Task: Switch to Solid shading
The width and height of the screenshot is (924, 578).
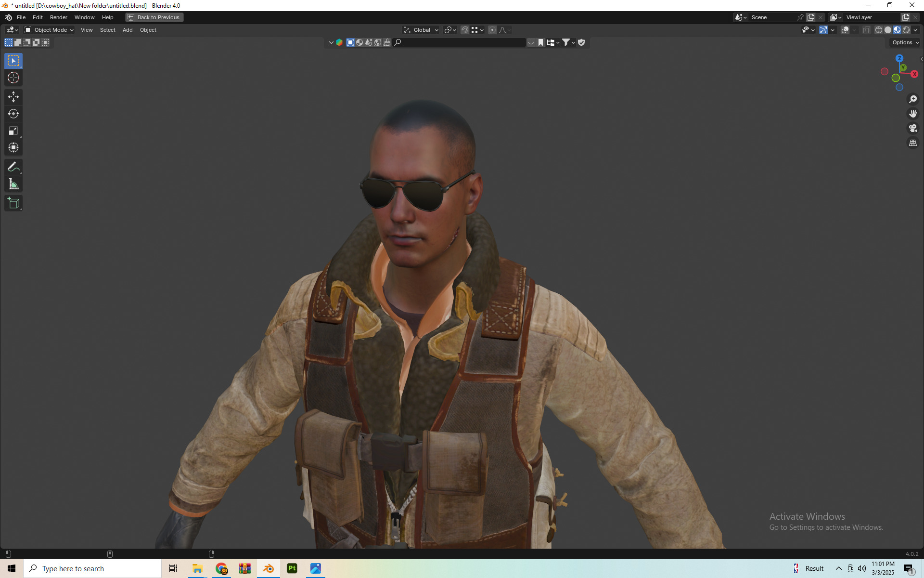Action: point(888,30)
